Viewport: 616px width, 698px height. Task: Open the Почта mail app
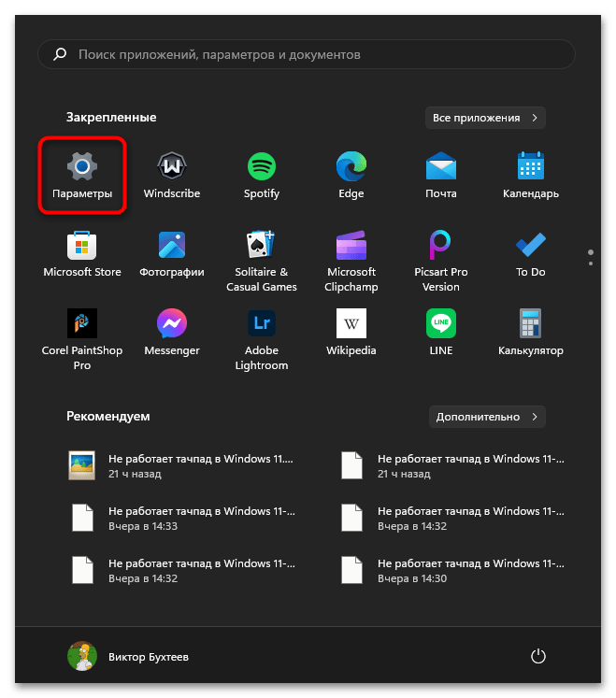pyautogui.click(x=441, y=175)
